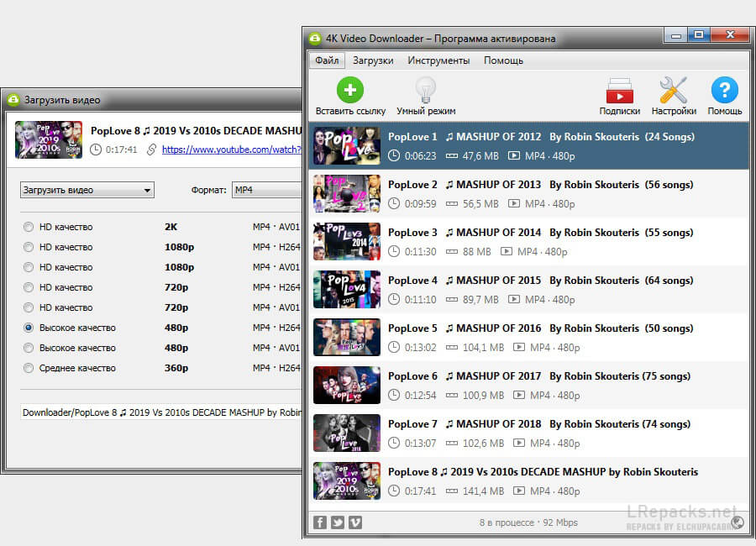The image size is (756, 546).
Task: Select Среднее качество 360p H264 option
Action: pos(29,368)
